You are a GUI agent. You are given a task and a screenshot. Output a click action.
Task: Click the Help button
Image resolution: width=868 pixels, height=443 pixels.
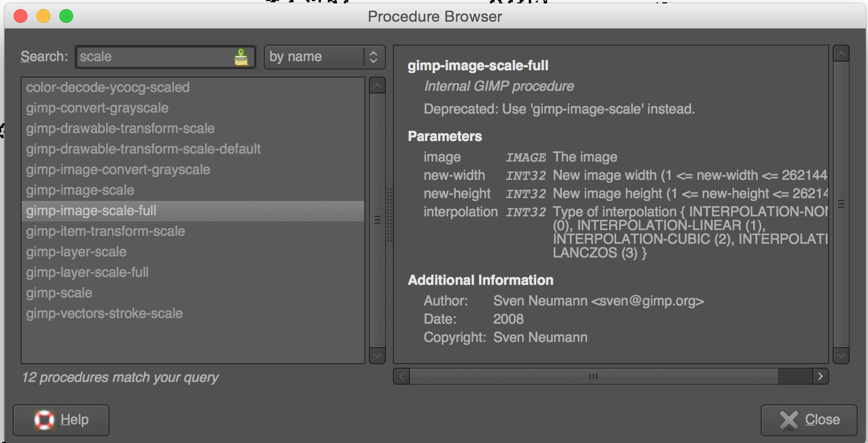coord(61,420)
